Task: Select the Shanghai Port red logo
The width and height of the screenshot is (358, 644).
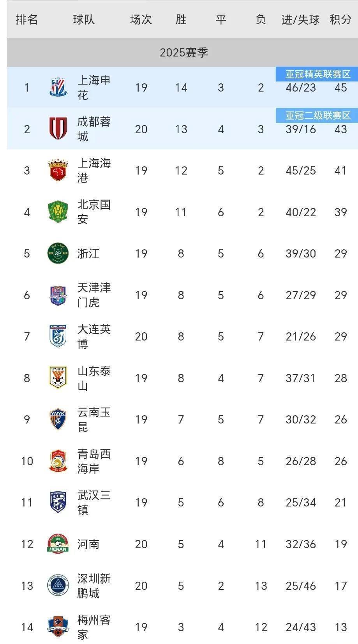Action: coord(58,170)
